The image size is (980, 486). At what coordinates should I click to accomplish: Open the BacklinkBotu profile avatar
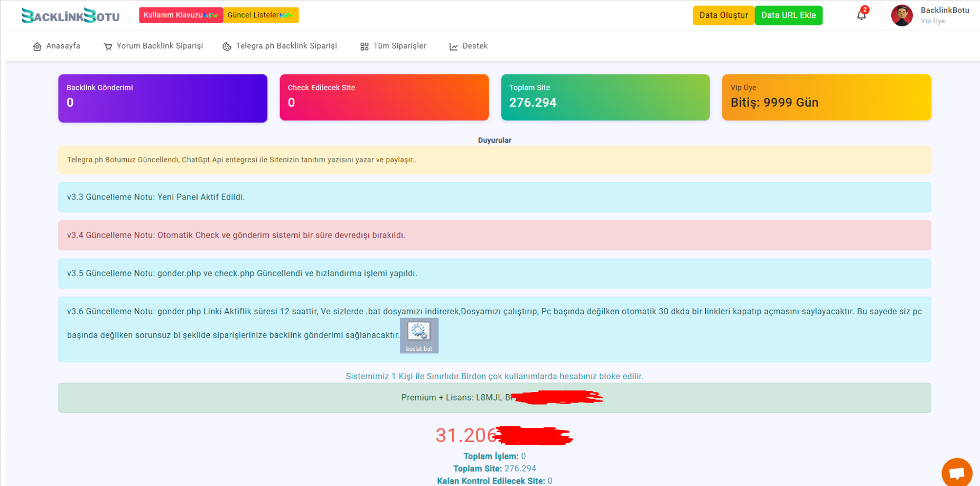902,15
